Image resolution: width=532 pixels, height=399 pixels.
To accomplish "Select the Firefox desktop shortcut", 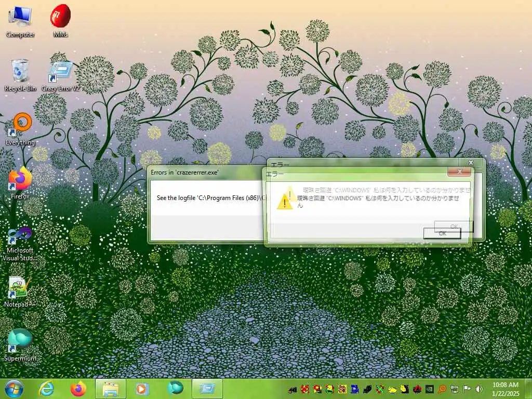I will [x=20, y=183].
